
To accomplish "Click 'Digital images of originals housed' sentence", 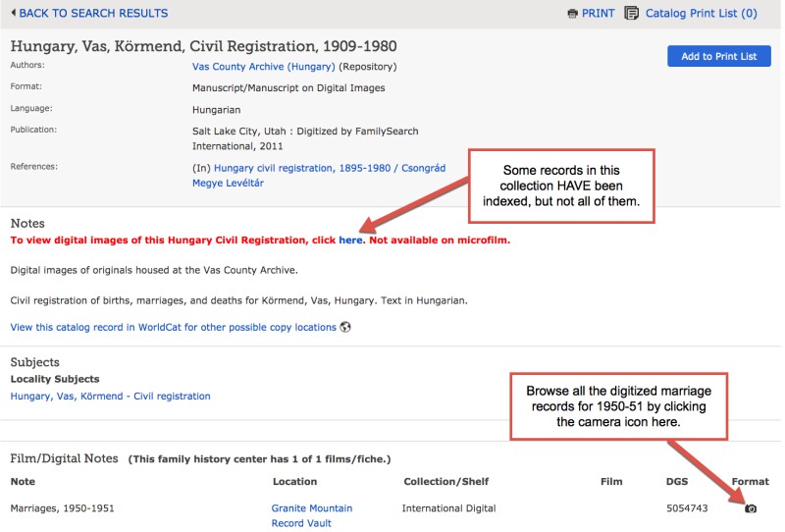I will coord(154,271).
